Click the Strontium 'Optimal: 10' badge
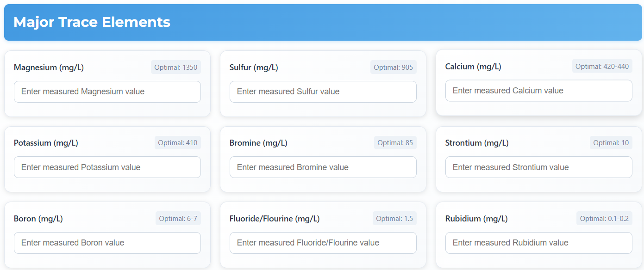The height and width of the screenshot is (270, 644). pyautogui.click(x=611, y=143)
